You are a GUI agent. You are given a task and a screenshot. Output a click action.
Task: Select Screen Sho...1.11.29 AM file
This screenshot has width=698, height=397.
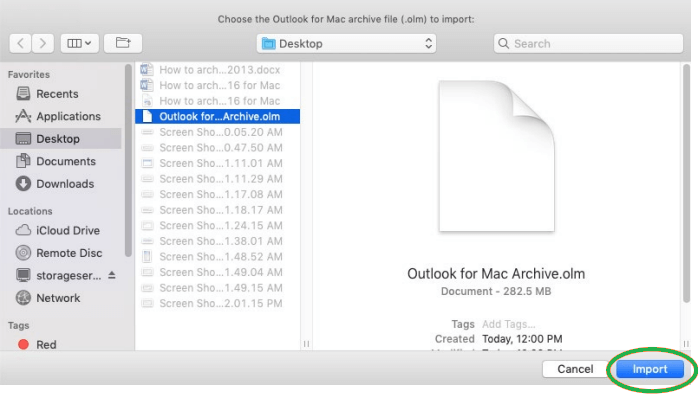(218, 179)
